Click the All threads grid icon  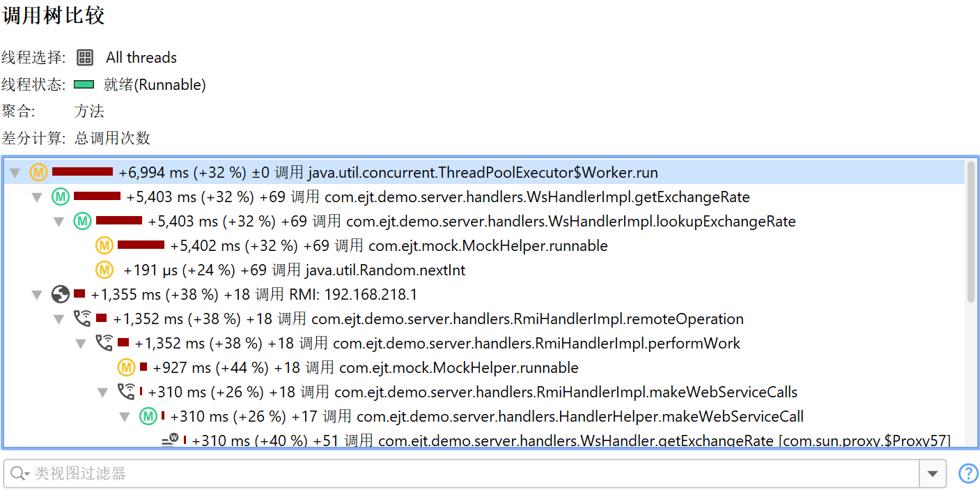point(85,58)
